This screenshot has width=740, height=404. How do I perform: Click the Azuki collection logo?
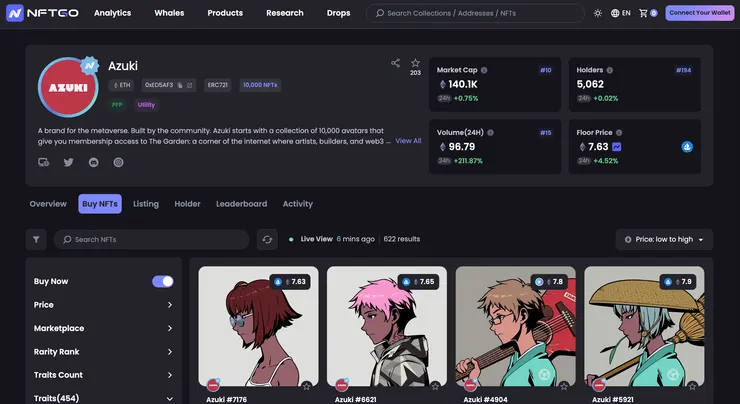[x=68, y=87]
